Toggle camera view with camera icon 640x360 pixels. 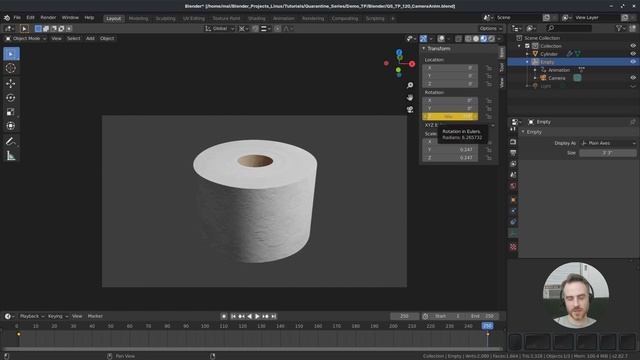pos(410,109)
